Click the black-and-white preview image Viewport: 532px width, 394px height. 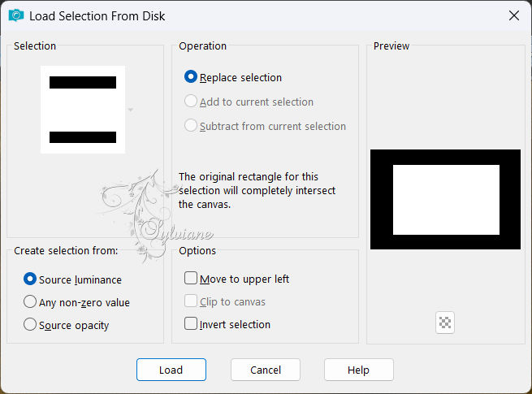click(x=445, y=200)
